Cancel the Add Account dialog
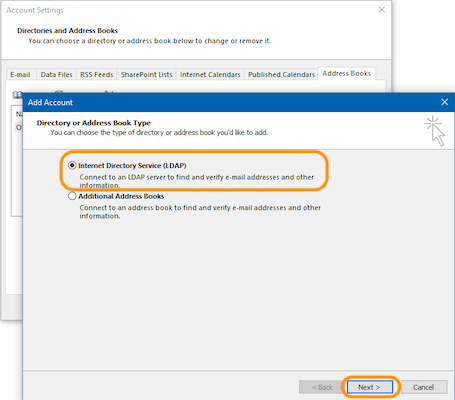 pos(424,387)
